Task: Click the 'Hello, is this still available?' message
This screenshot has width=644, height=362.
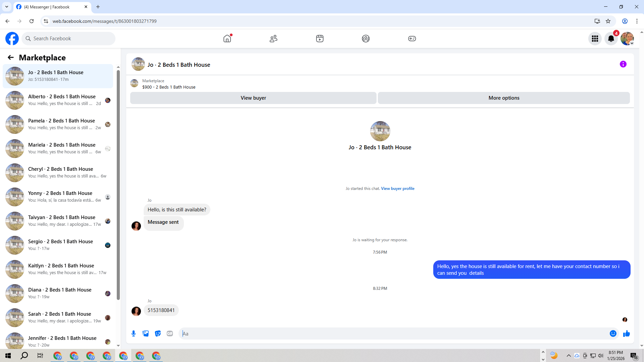Action: [177, 210]
